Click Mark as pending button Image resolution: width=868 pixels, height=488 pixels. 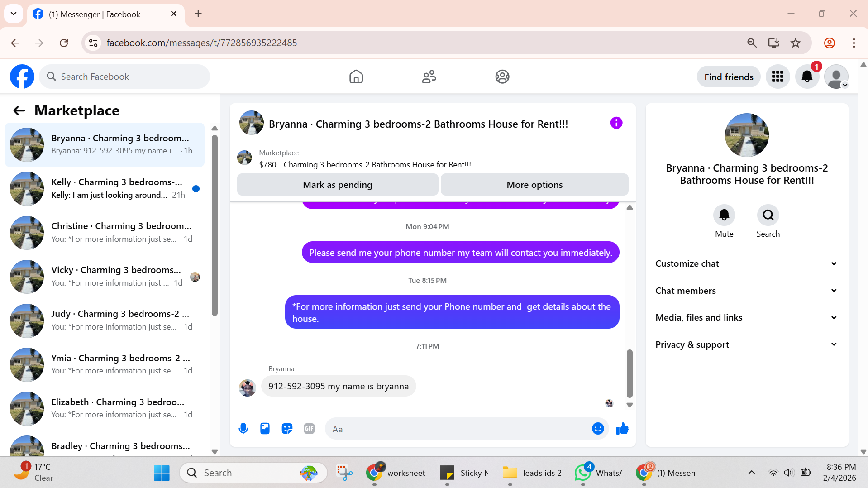tap(338, 185)
